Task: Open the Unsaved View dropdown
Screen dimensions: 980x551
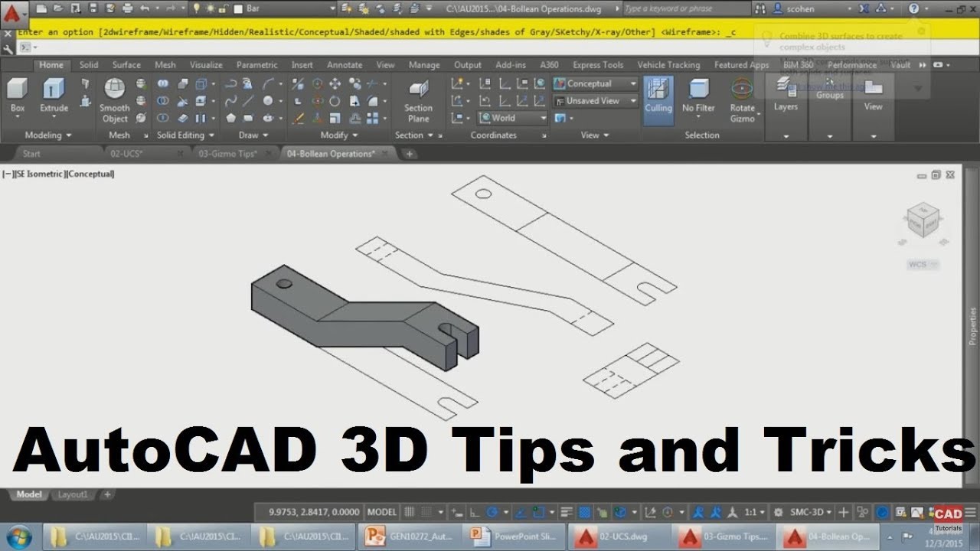Action: coord(596,100)
